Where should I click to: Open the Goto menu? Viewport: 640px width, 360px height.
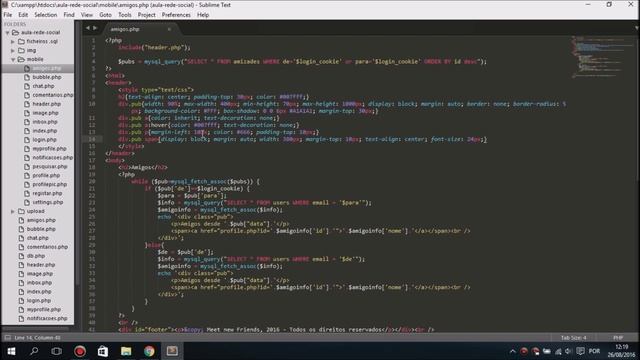105,15
